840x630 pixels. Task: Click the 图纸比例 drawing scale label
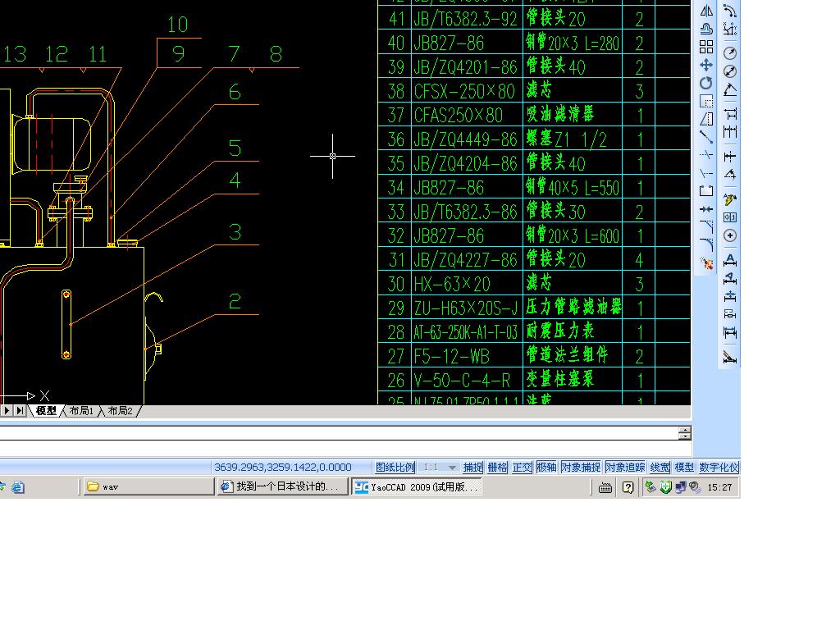(395, 467)
